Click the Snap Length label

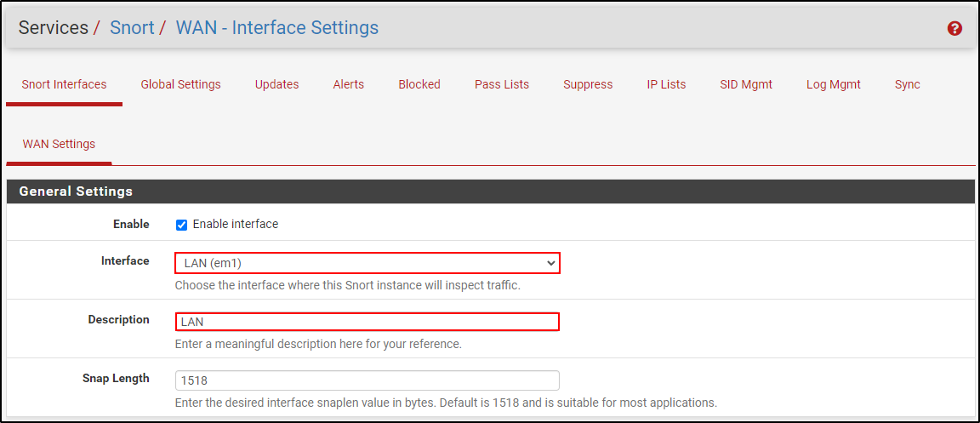point(116,378)
